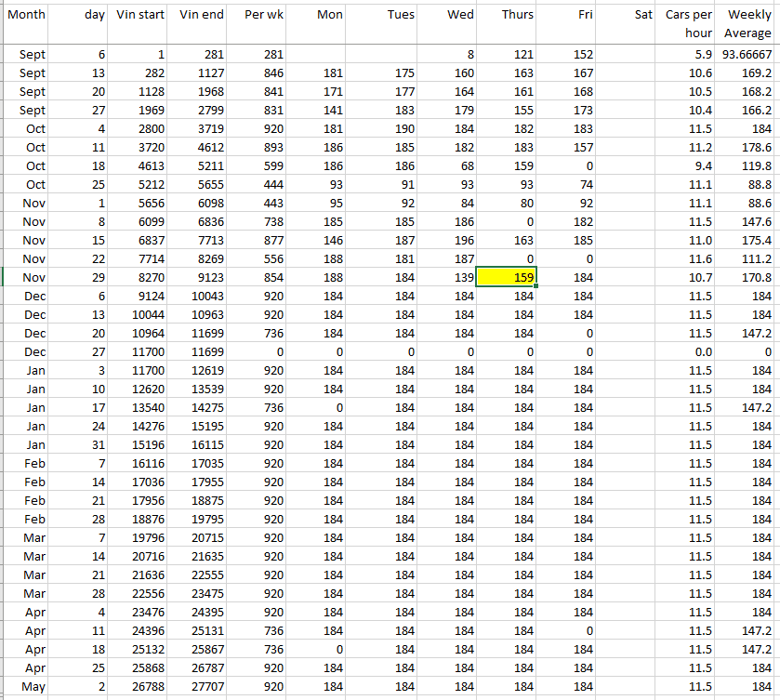The height and width of the screenshot is (700, 780).
Task: Select the Vin start cell containing 8270
Action: click(139, 277)
